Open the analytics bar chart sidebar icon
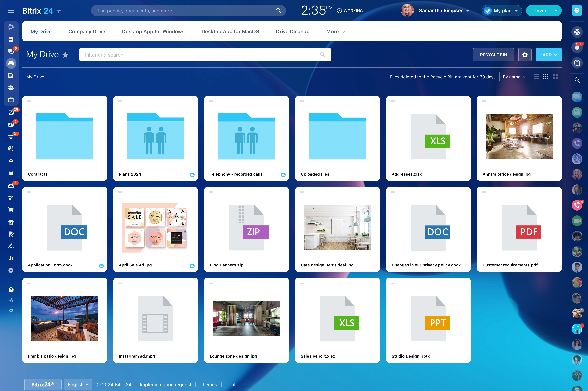Image resolution: width=588 pixels, height=391 pixels. coord(11,258)
